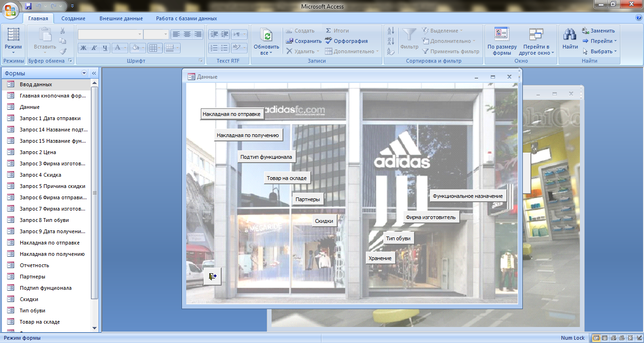The width and height of the screenshot is (644, 343).
Task: Align text left
Action: pos(176,34)
